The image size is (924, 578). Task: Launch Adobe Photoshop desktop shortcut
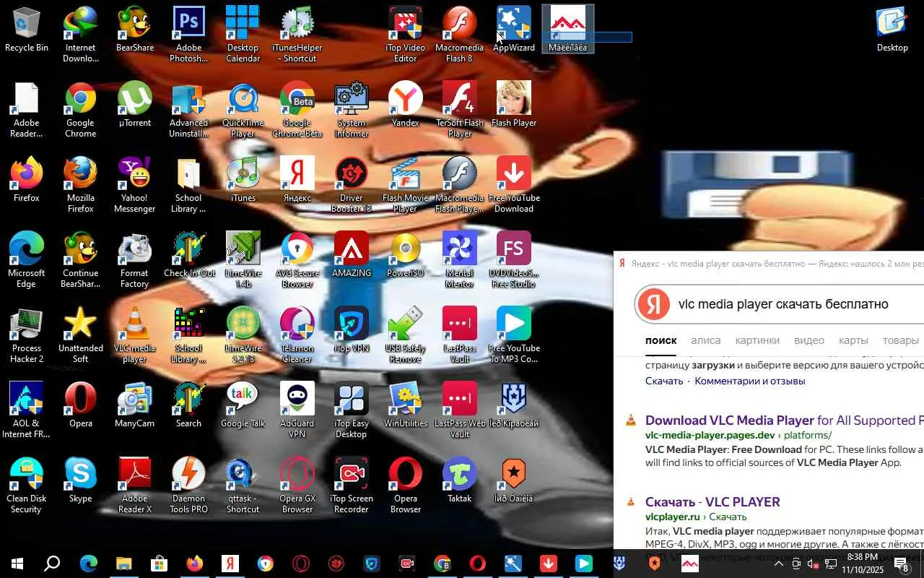188,35
